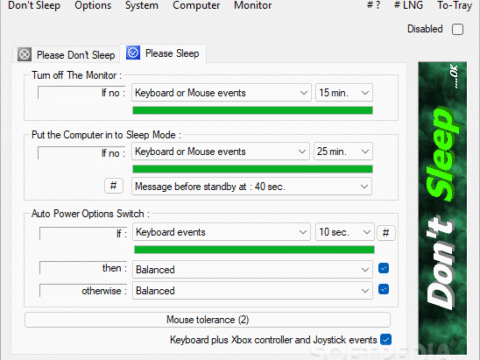Toggle checkbox beside 'otherwise' Balanced
The width and height of the screenshot is (480, 360).
[x=384, y=289]
